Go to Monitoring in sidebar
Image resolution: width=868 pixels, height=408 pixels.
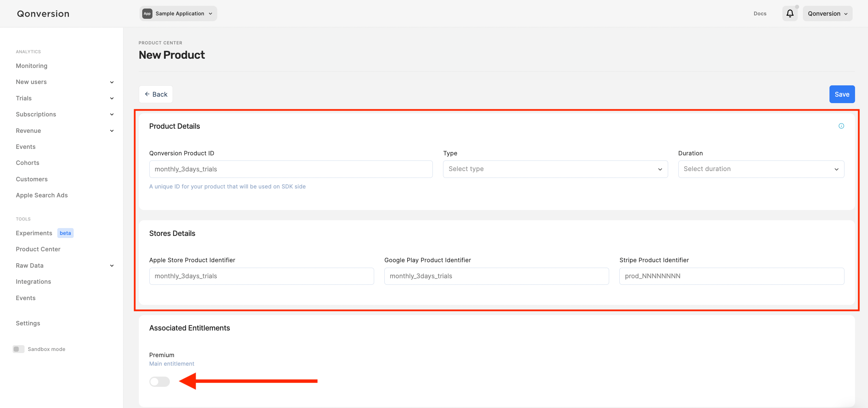pos(31,66)
